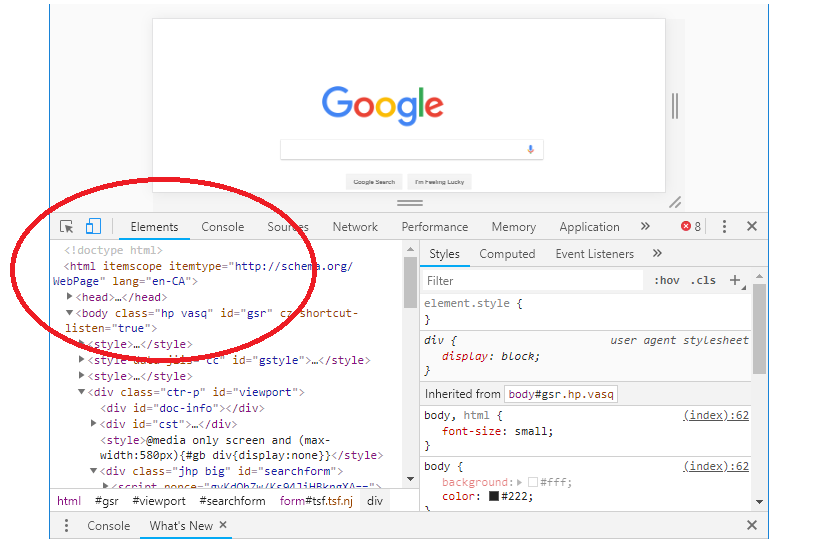The image size is (833, 539).
Task: Expand background property in body rule
Action: click(519, 482)
